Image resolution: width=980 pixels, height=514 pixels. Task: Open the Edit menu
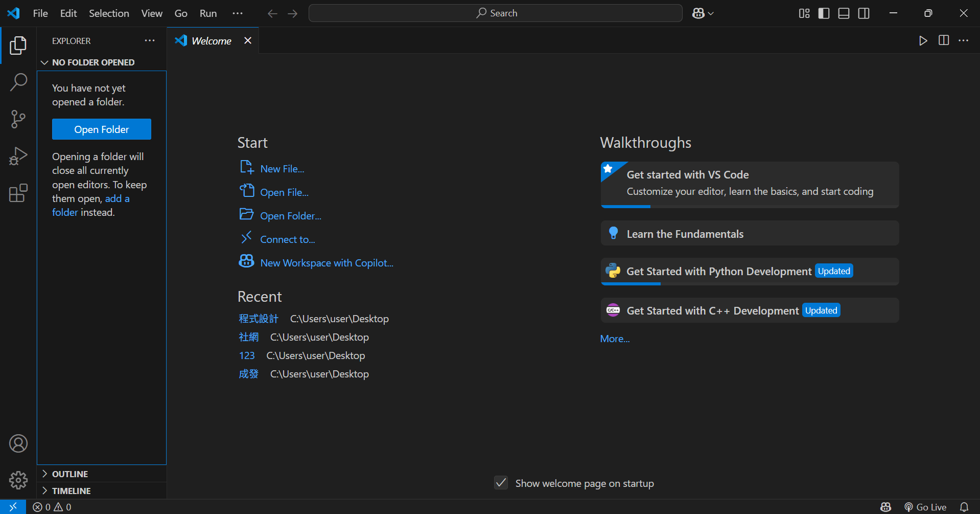pos(68,13)
